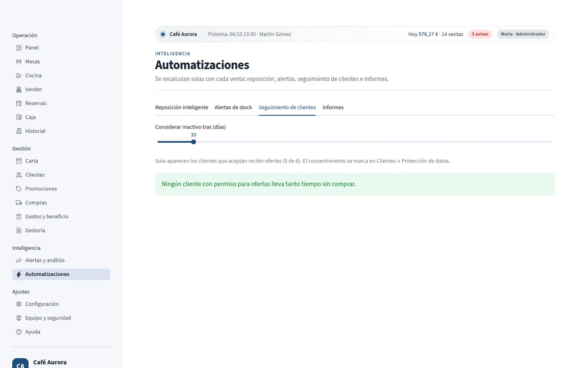
Task: Click the Panel icon in the sidebar
Action: (19, 48)
